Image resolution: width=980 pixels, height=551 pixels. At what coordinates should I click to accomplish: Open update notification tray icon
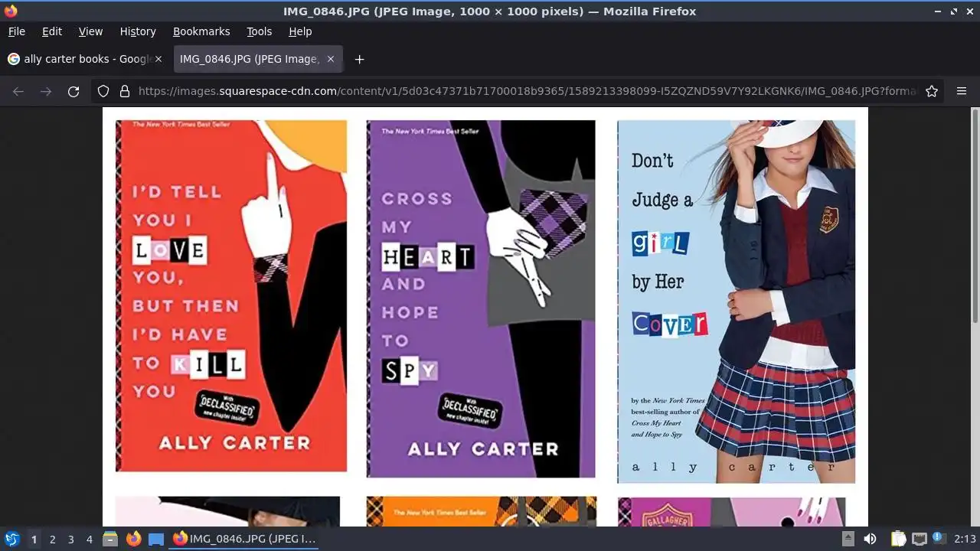coord(939,539)
